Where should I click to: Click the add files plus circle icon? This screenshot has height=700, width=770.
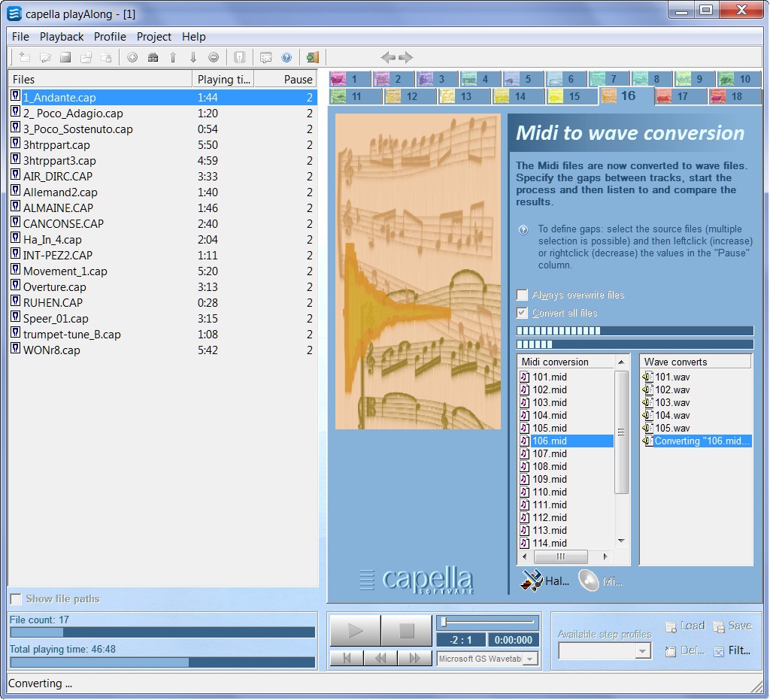point(132,57)
